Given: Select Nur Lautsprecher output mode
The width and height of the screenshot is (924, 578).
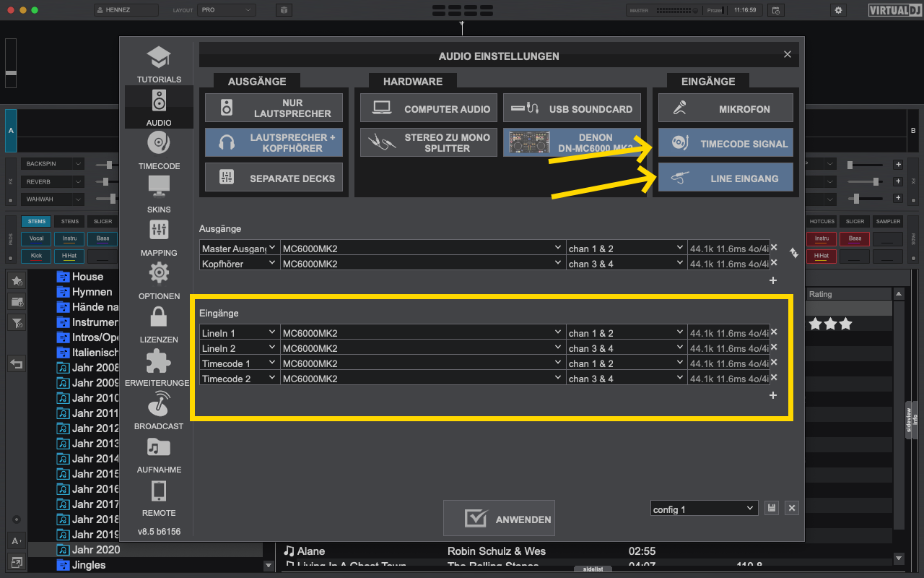Looking at the screenshot, I should point(274,108).
